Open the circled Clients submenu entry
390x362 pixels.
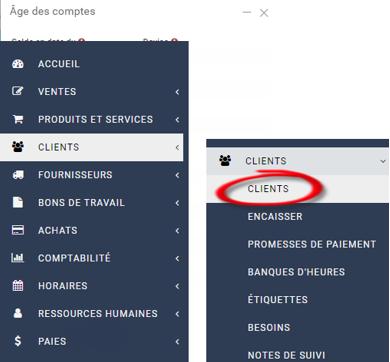click(x=268, y=189)
